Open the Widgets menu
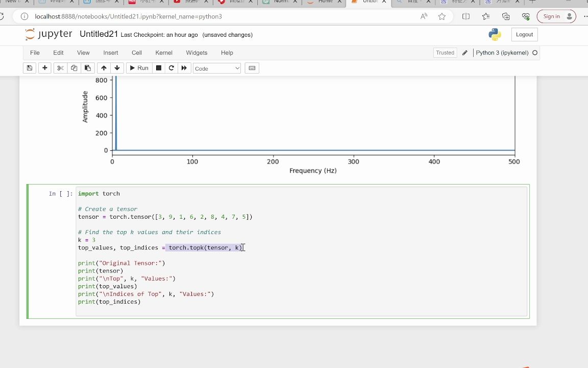This screenshot has height=368, width=588. pyautogui.click(x=197, y=53)
